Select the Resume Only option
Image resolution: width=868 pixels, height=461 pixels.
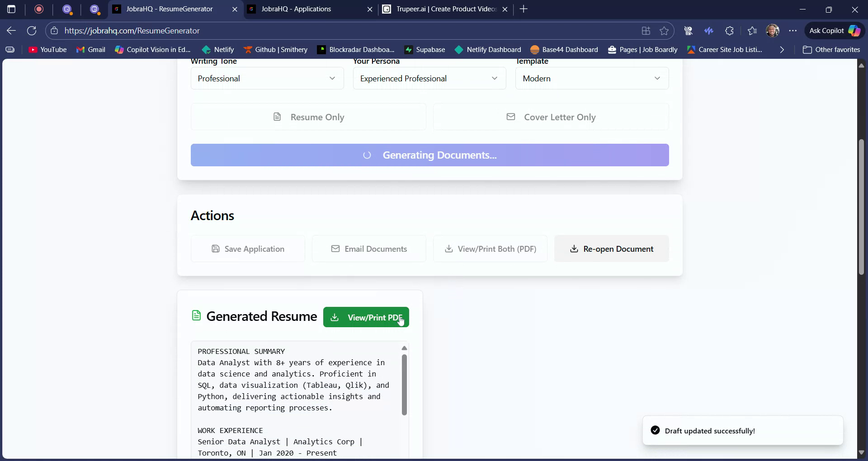(308, 117)
